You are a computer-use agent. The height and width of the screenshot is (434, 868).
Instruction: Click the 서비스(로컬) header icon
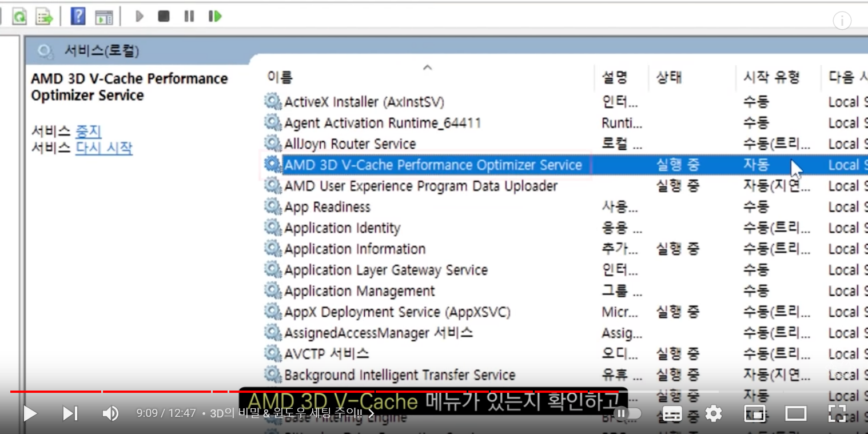(45, 51)
